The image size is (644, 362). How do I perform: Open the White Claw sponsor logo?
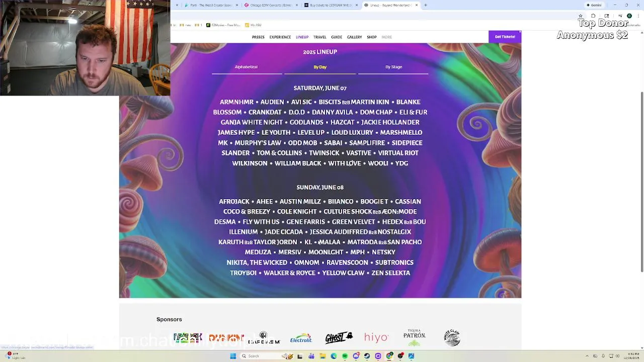(x=452, y=337)
